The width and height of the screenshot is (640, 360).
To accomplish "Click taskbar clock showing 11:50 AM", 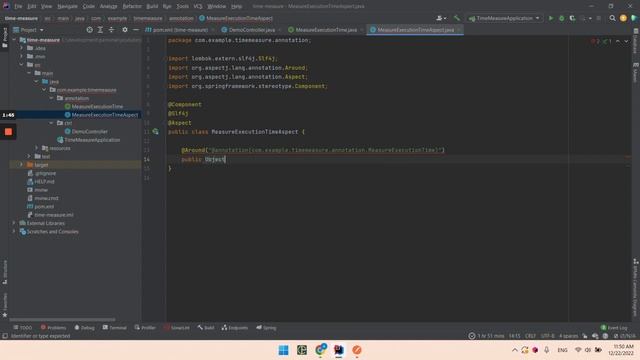I will [622, 350].
